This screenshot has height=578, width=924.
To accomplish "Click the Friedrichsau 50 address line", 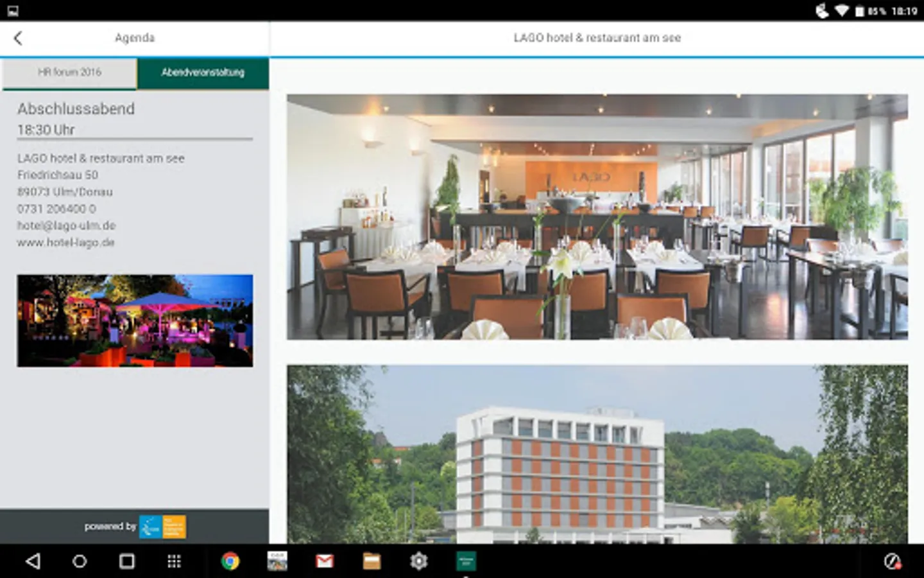I will pyautogui.click(x=58, y=175).
